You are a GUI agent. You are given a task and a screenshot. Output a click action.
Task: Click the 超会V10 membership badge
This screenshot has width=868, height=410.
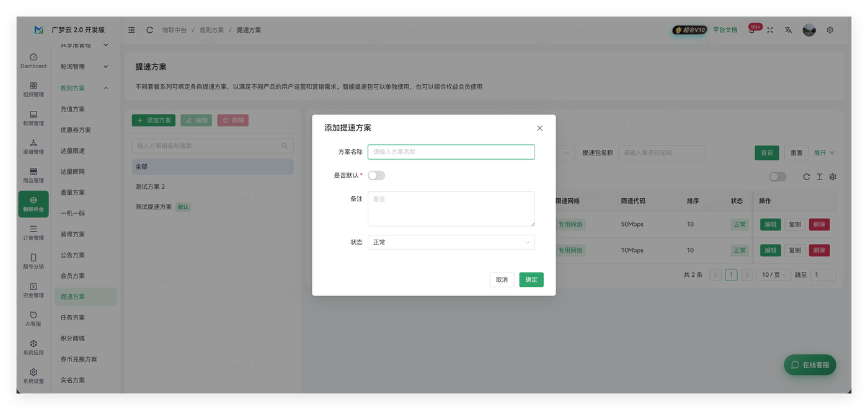click(x=689, y=30)
